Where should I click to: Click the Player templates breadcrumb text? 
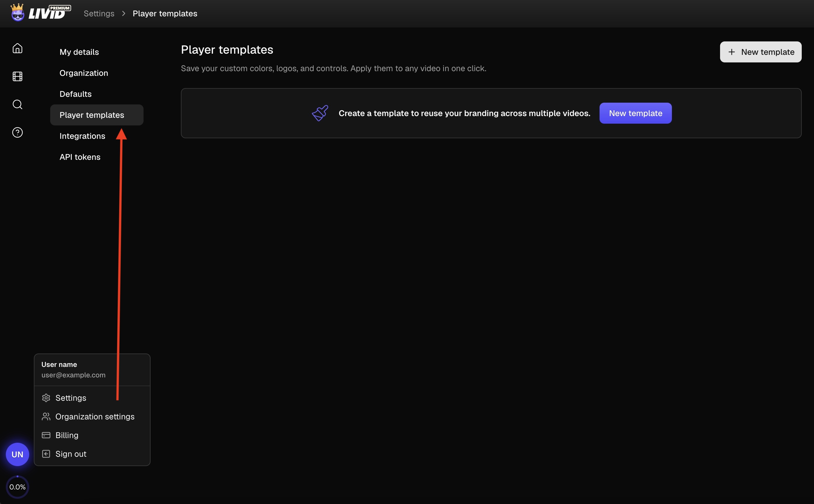click(x=165, y=14)
